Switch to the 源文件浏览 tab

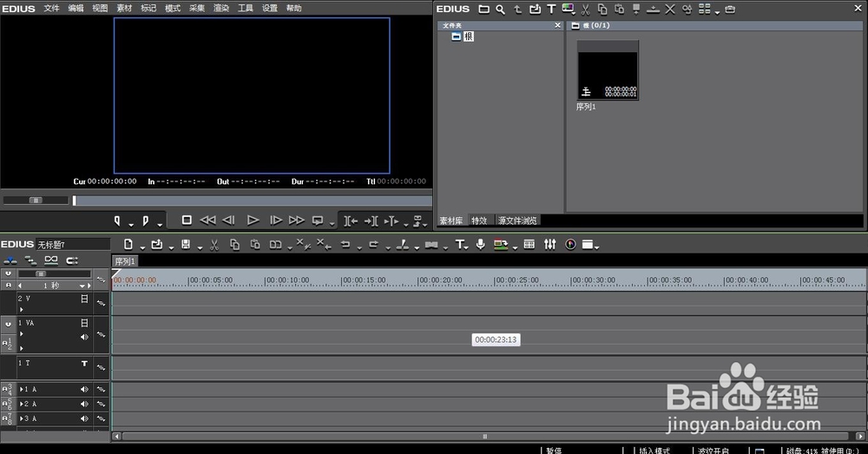click(x=517, y=220)
